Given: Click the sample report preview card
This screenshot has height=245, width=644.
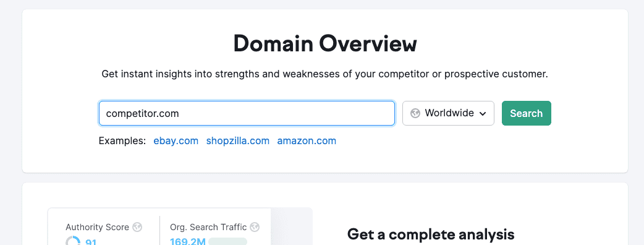Looking at the screenshot, I should tap(180, 226).
